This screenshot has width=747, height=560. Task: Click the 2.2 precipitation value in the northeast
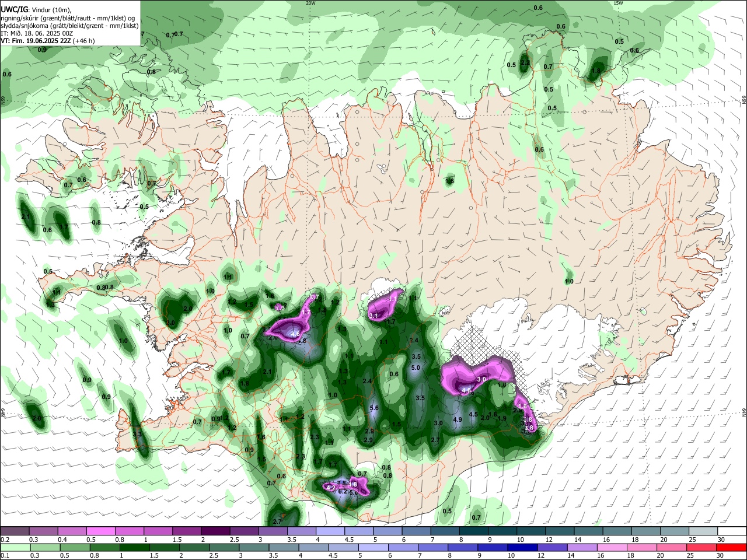(x=525, y=63)
